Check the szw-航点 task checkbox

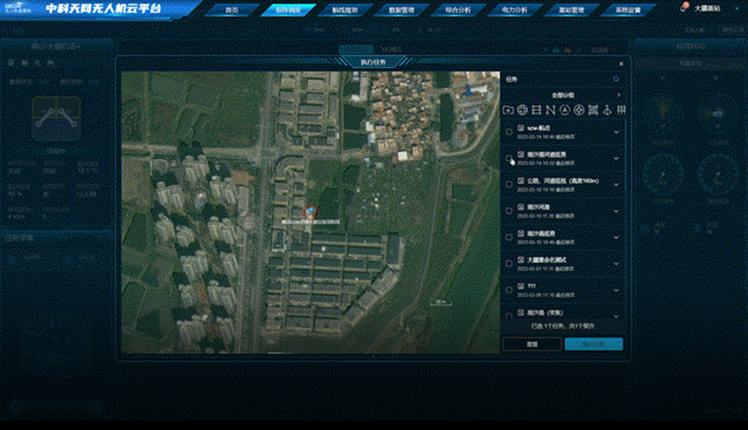click(509, 132)
